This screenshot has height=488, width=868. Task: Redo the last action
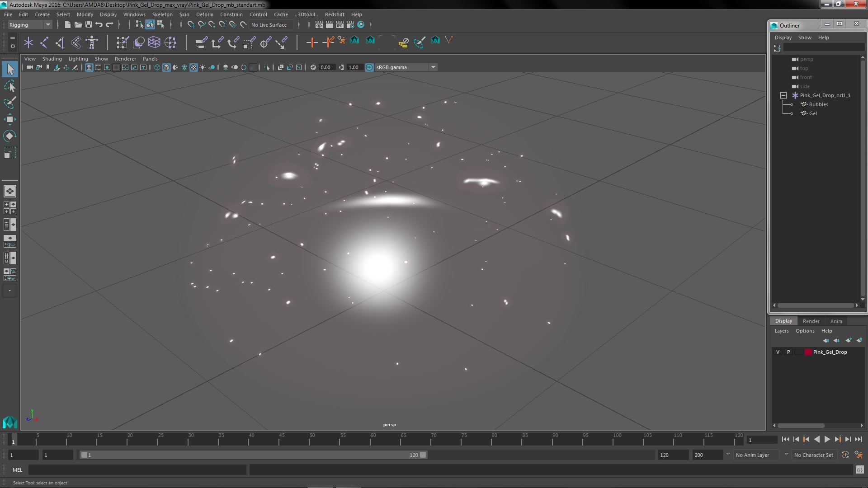tap(109, 25)
